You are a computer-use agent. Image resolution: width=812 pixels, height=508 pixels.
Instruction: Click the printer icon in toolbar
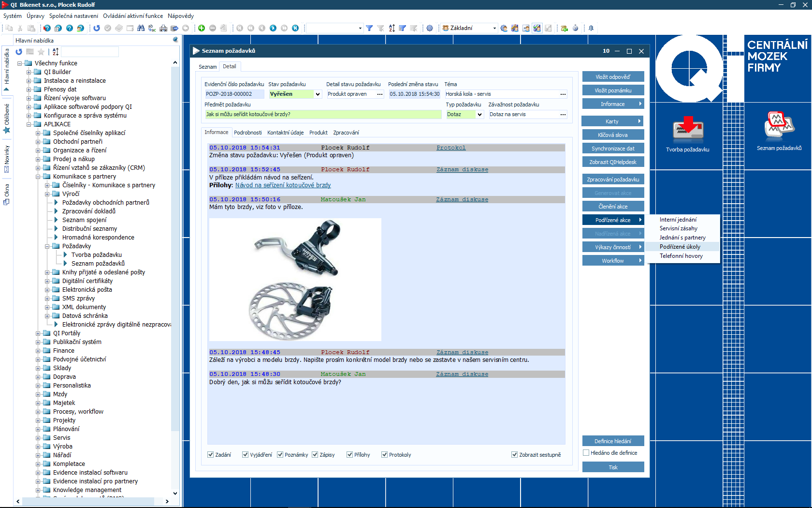click(163, 28)
